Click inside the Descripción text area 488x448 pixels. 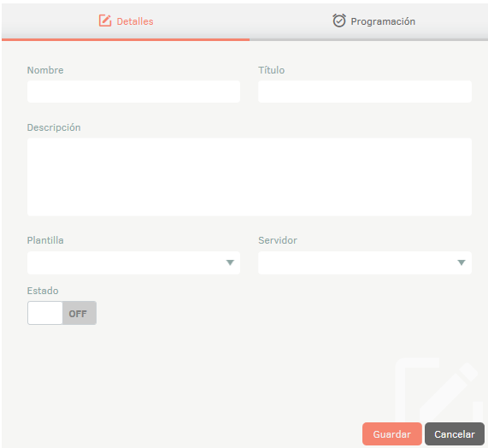[250, 177]
